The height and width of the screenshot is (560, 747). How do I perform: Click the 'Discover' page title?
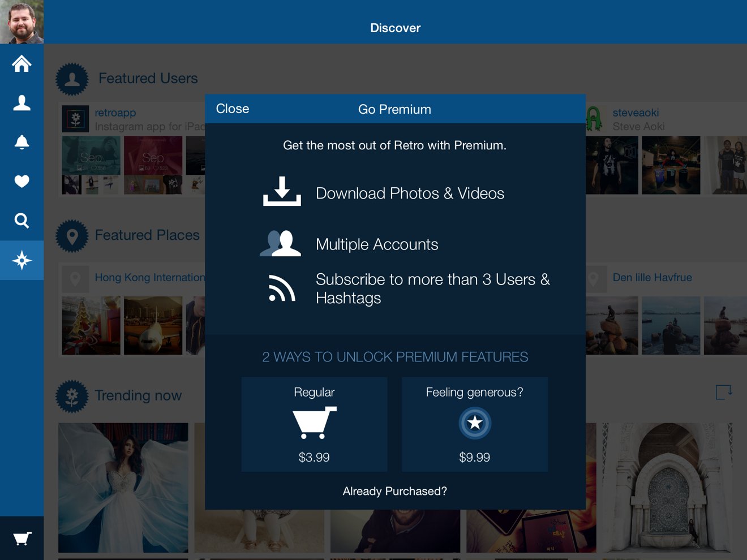(395, 28)
